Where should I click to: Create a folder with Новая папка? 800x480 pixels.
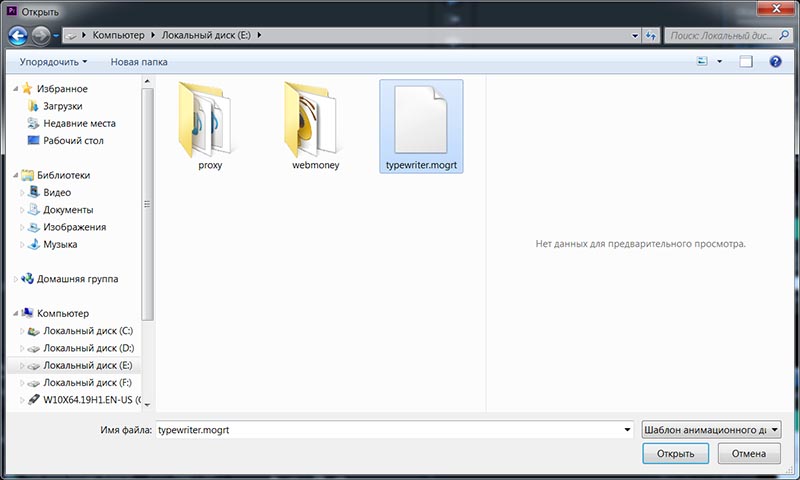139,62
